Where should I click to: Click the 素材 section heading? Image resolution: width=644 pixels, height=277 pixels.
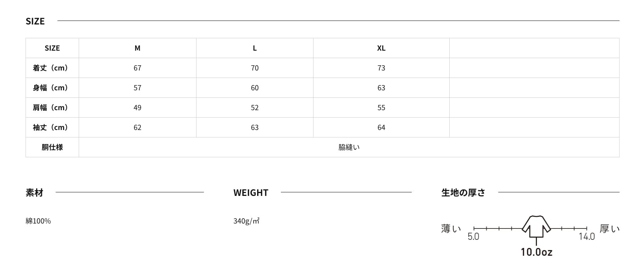[34, 193]
